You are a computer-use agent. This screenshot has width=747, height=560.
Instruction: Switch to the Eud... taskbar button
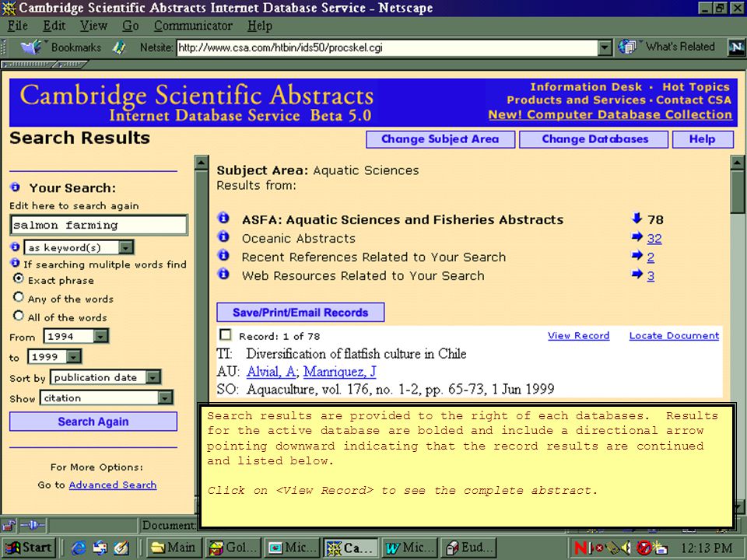469,548
